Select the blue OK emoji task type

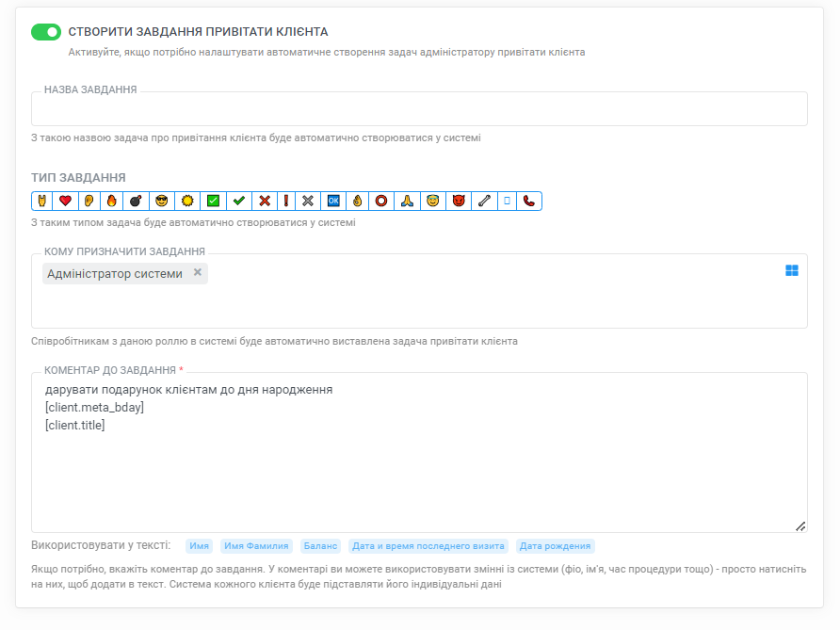point(333,201)
